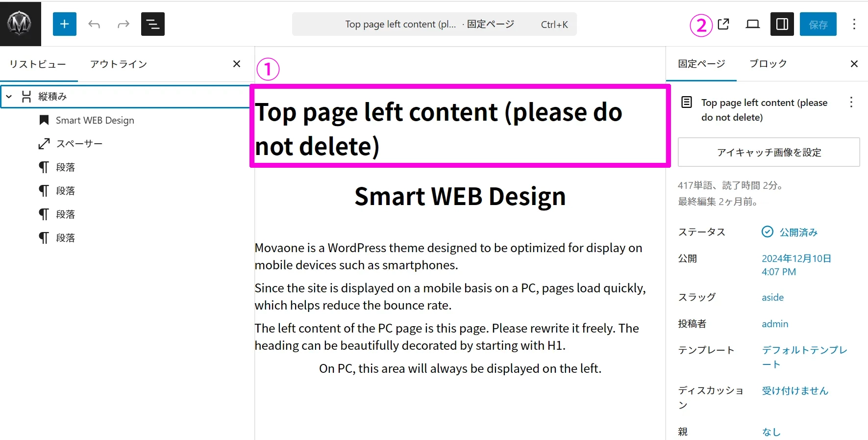This screenshot has width=868, height=440.
Task: Open the 公開済み status link
Action: pyautogui.click(x=798, y=232)
